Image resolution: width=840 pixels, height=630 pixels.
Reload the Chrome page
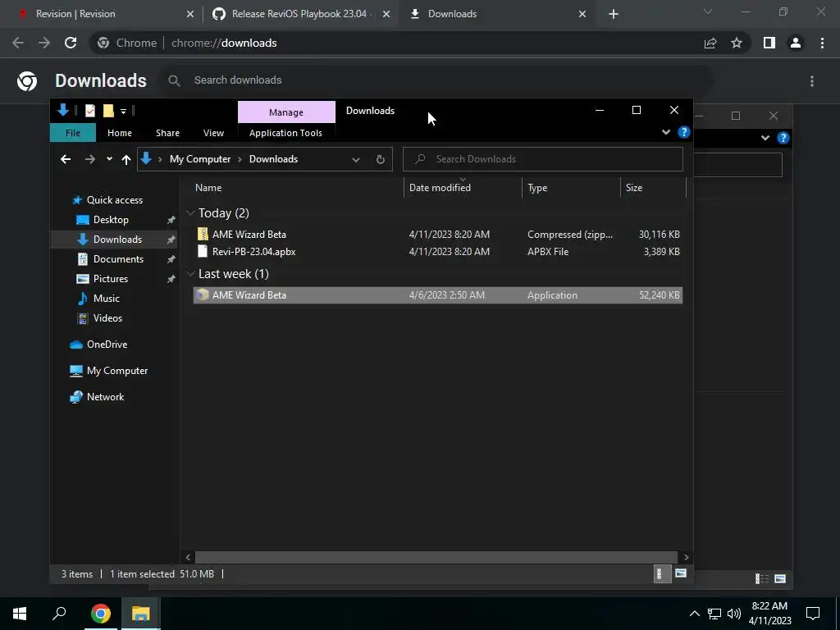(x=71, y=43)
